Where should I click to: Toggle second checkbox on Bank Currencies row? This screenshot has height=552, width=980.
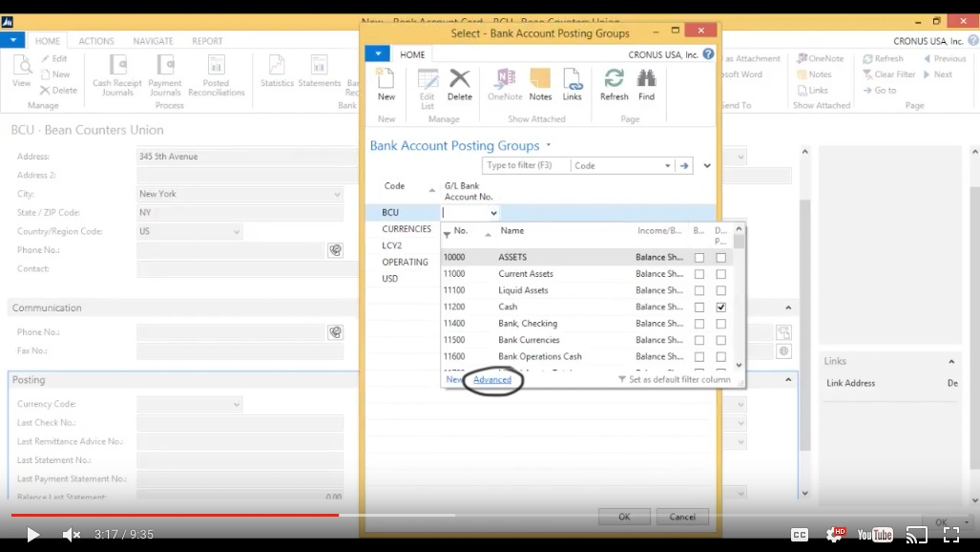721,340
